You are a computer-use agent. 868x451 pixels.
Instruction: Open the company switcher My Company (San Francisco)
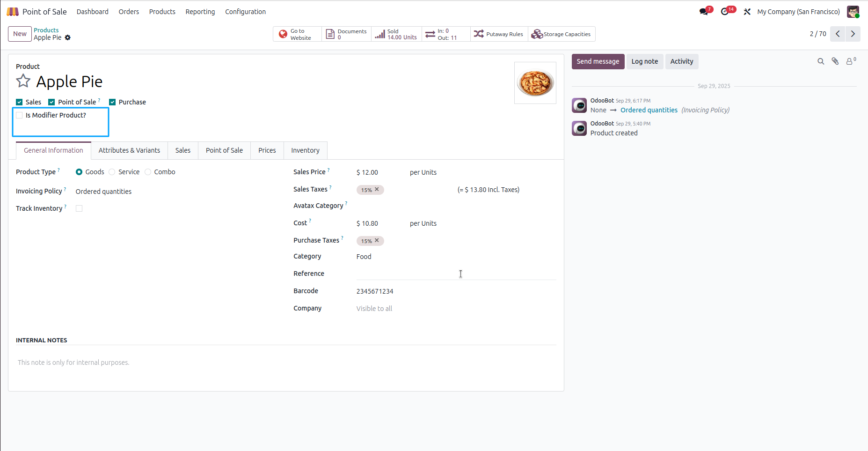coord(798,12)
